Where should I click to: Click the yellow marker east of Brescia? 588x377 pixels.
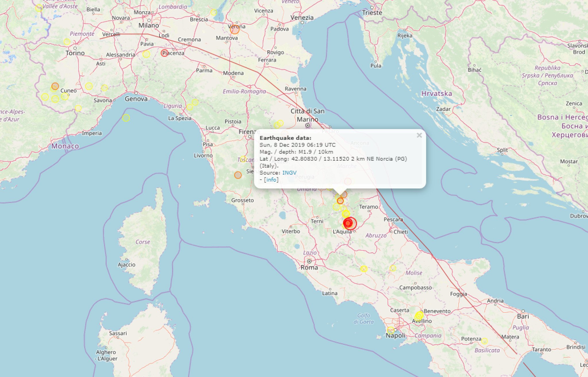[214, 12]
